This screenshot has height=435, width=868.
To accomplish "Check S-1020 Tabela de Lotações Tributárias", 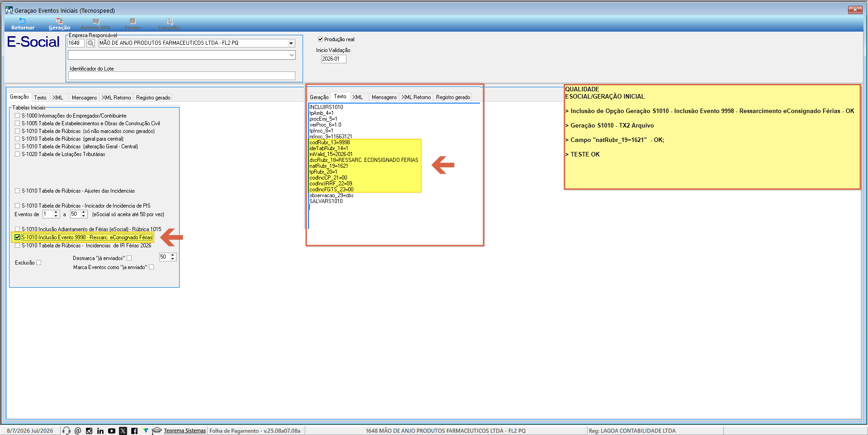I will pos(17,154).
